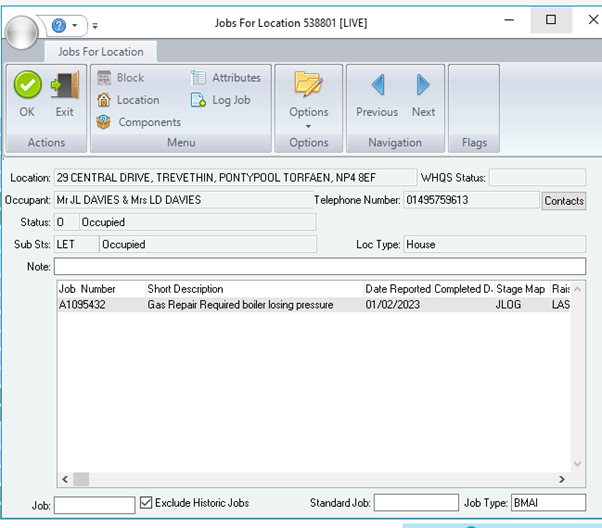Click the Exit door icon
This screenshot has width=602, height=528.
pyautogui.click(x=65, y=84)
